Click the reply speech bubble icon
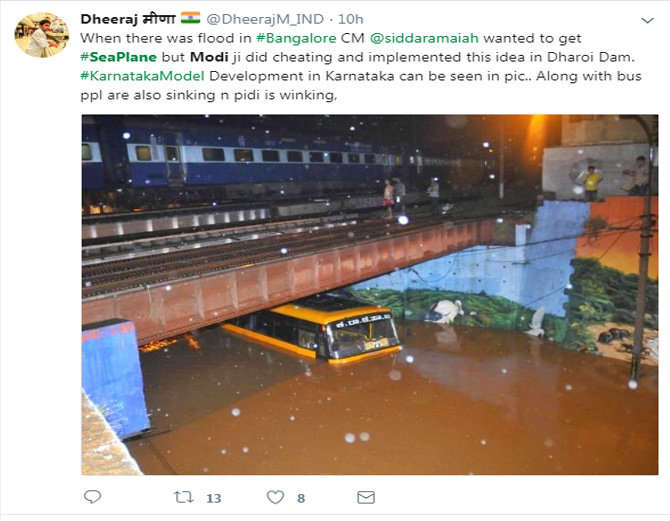Screen dimensions: 670x521 pyautogui.click(x=92, y=497)
